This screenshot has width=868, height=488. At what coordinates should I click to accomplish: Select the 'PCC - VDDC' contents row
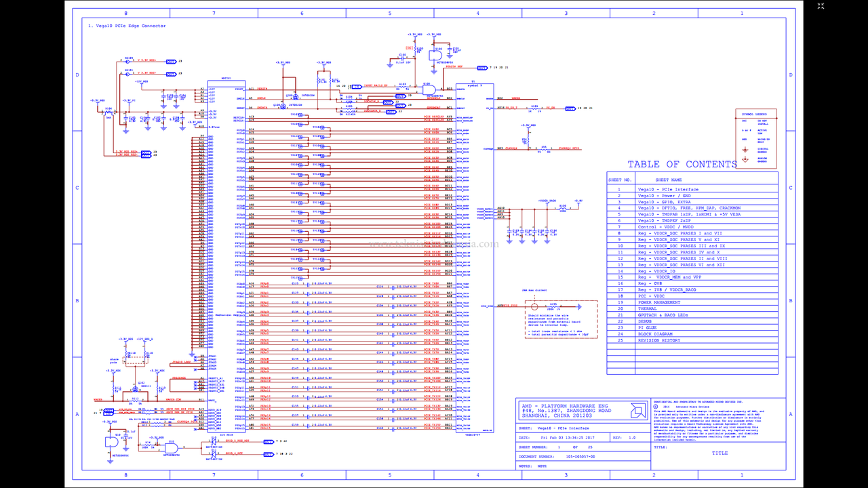[692, 296]
